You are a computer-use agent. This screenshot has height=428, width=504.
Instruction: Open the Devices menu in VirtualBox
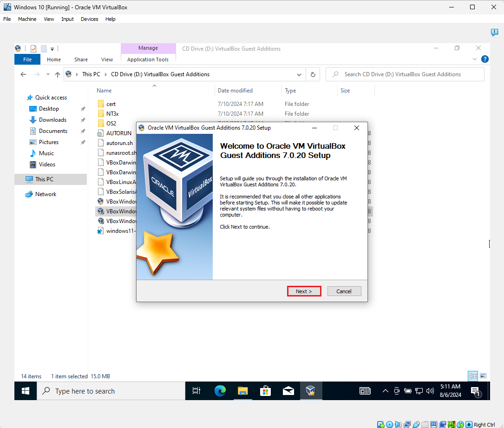[89, 19]
